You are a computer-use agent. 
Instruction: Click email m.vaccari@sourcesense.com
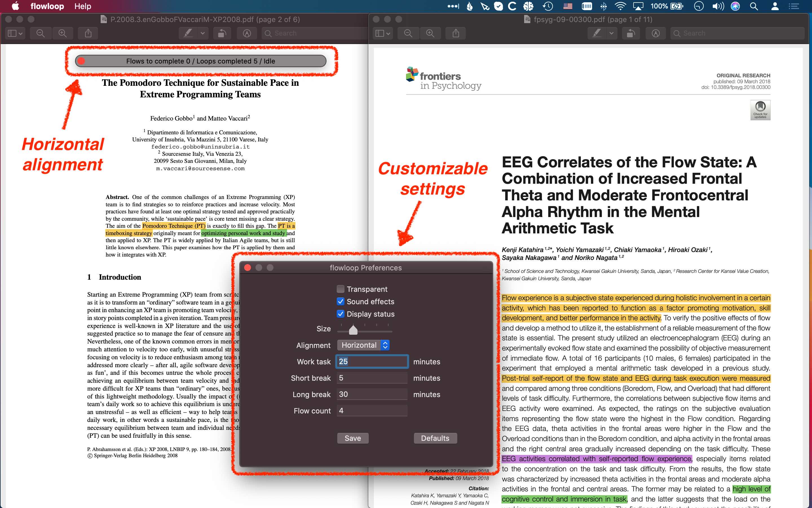pos(200,168)
